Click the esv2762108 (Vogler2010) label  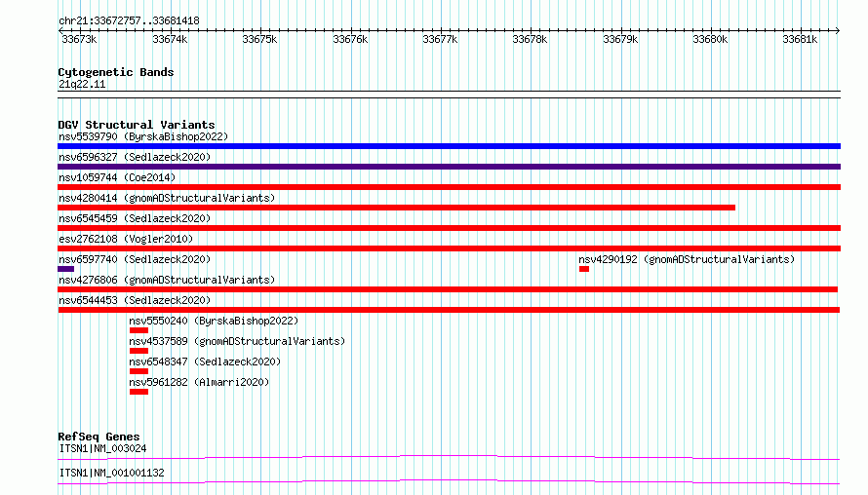coord(126,239)
